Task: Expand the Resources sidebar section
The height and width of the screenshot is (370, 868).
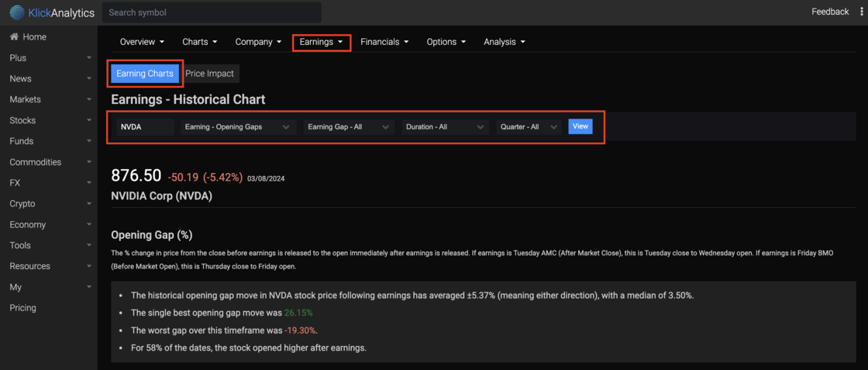Action: pyautogui.click(x=50, y=266)
